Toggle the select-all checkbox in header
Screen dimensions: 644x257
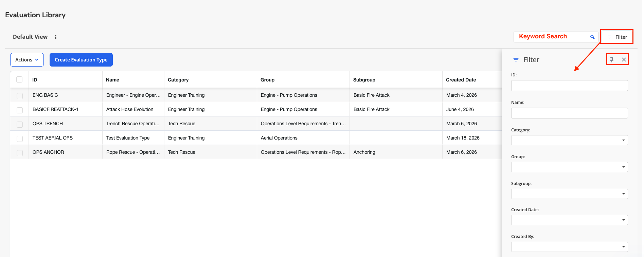coord(19,79)
